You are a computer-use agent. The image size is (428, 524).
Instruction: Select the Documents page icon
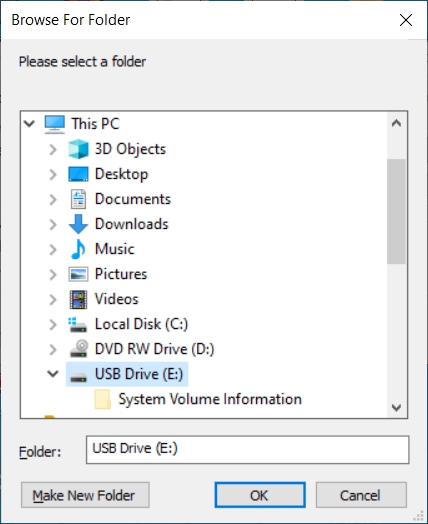coord(78,199)
